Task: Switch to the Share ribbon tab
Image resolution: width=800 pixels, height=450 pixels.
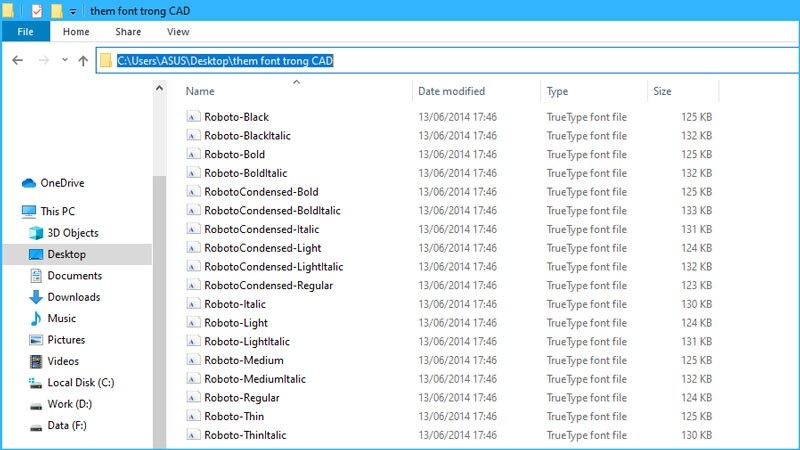Action: click(128, 32)
